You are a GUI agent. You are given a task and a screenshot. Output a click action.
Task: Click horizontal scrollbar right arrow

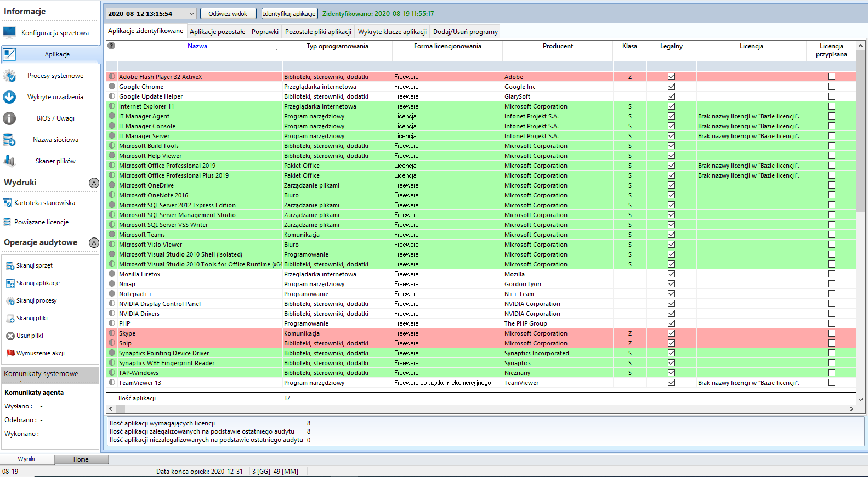[x=851, y=408]
